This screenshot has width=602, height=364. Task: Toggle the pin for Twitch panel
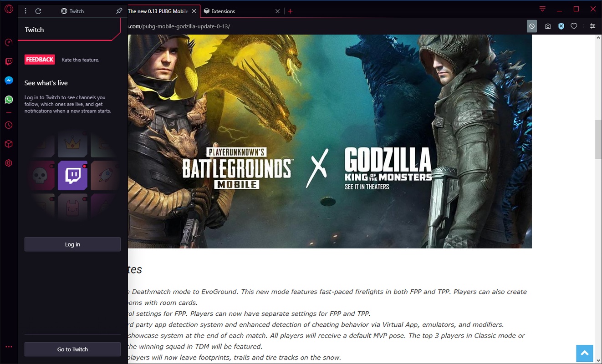click(x=119, y=11)
